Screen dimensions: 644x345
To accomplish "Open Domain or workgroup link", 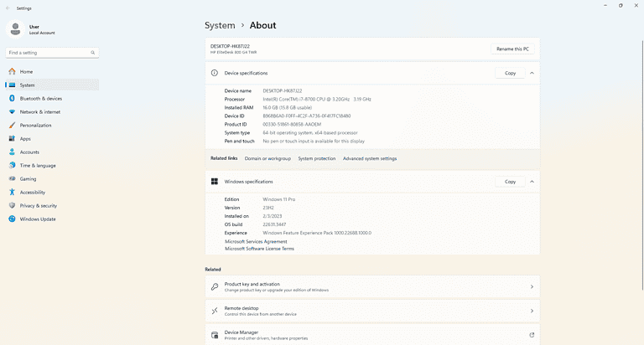I will click(x=267, y=158).
